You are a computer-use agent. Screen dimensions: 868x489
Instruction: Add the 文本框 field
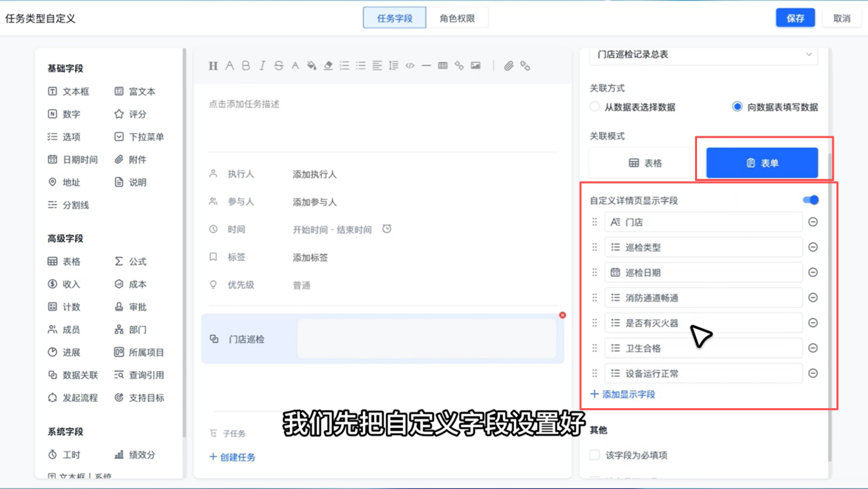69,91
